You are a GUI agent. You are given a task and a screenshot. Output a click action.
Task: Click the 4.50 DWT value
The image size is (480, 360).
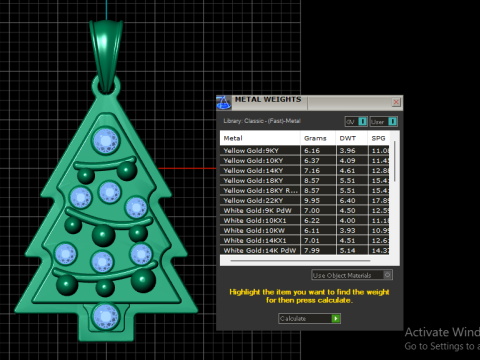[347, 211]
